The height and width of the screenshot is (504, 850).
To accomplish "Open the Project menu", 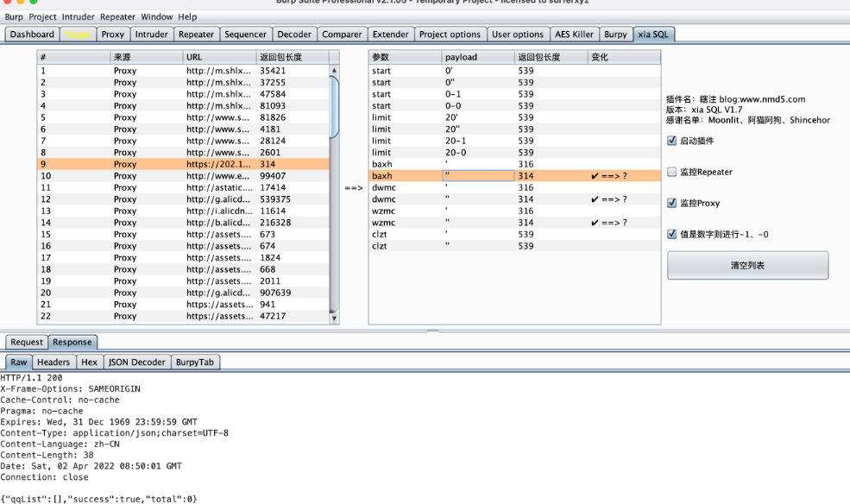I will click(42, 16).
